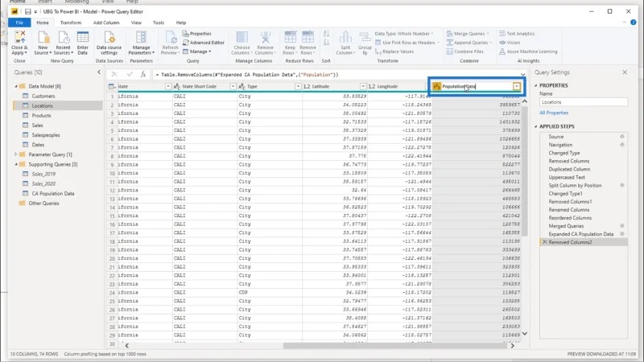Close the Query Settings pane
Image resolution: width=644 pixels, height=362 pixels.
click(625, 72)
